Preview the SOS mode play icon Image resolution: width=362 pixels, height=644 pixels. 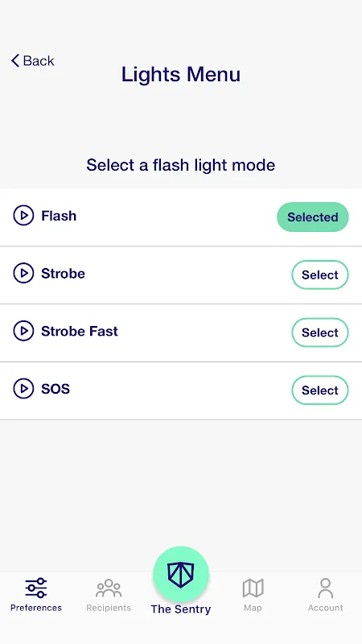click(x=23, y=389)
